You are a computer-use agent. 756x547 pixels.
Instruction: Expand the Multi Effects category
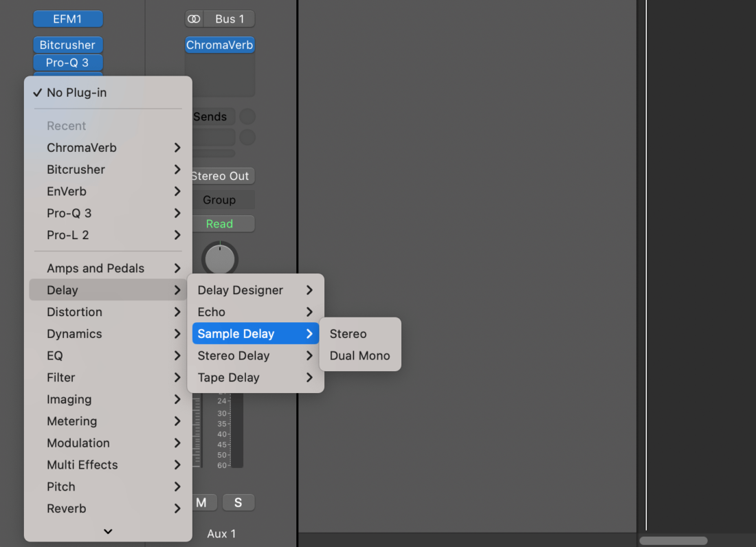108,465
